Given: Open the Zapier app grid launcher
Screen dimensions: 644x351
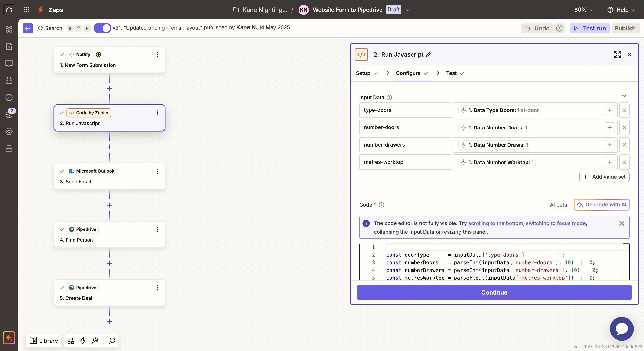Looking at the screenshot, I should [x=27, y=10].
